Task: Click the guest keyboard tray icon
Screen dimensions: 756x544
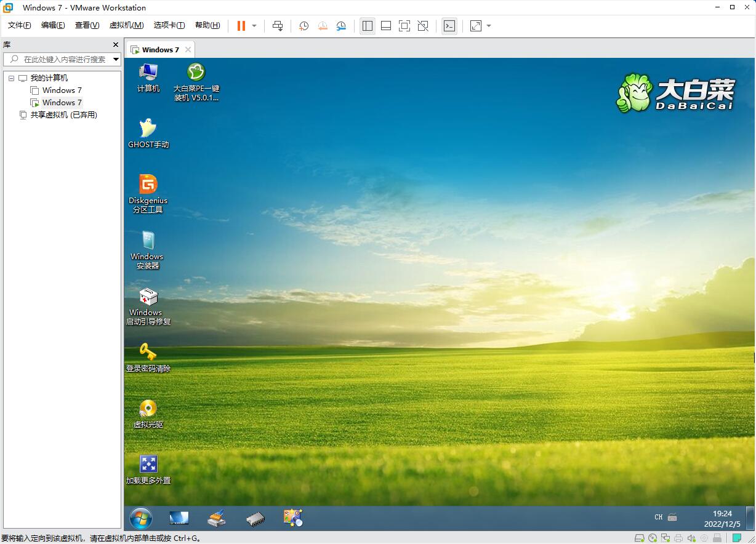Action: (x=672, y=518)
